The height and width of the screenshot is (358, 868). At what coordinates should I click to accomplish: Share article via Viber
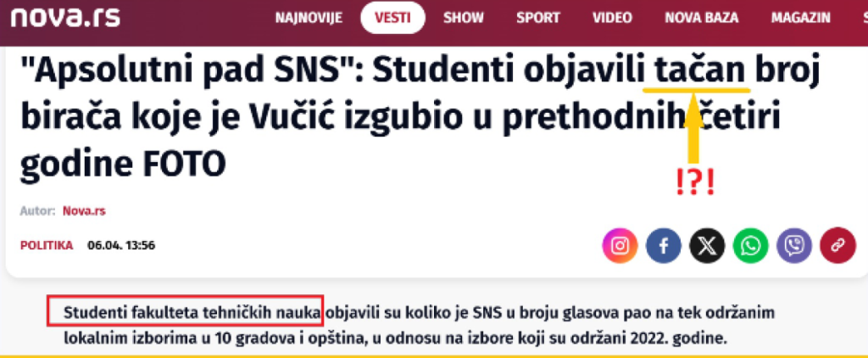pyautogui.click(x=794, y=245)
